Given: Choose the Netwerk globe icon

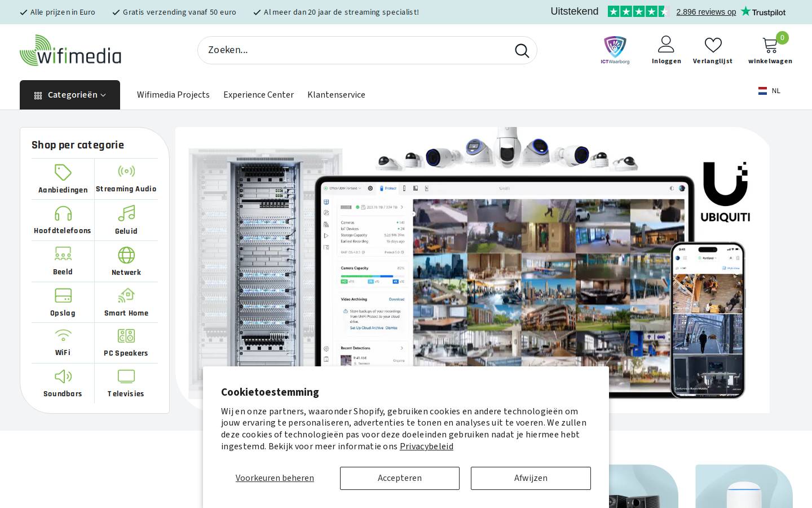Looking at the screenshot, I should pyautogui.click(x=126, y=255).
